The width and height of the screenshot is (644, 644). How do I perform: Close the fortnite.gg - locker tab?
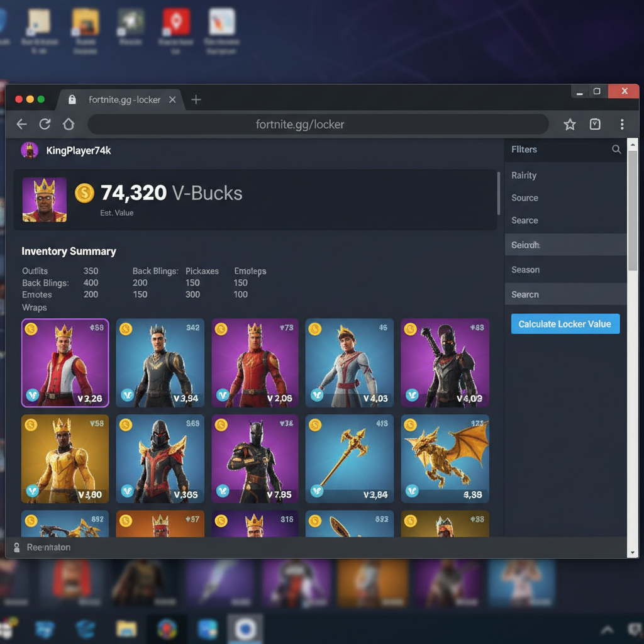172,99
